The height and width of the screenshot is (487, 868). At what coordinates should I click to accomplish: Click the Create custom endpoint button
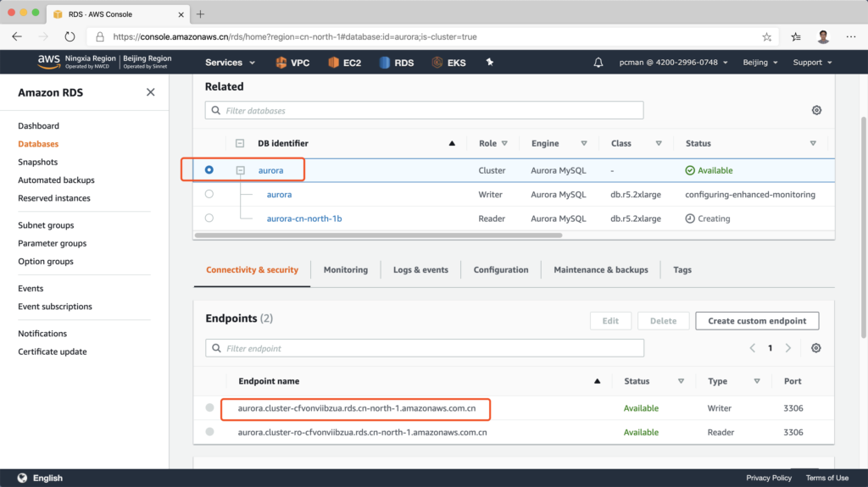(x=757, y=321)
